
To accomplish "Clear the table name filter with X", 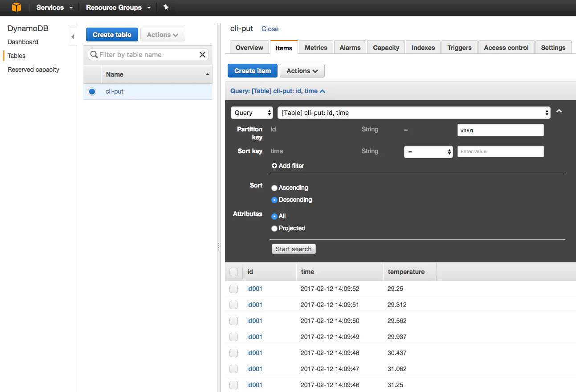I will pos(202,54).
